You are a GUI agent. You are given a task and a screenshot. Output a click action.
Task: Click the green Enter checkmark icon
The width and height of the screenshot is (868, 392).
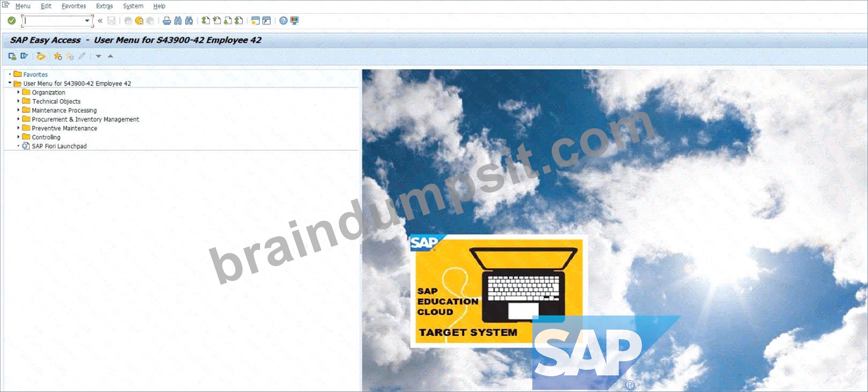[x=12, y=20]
